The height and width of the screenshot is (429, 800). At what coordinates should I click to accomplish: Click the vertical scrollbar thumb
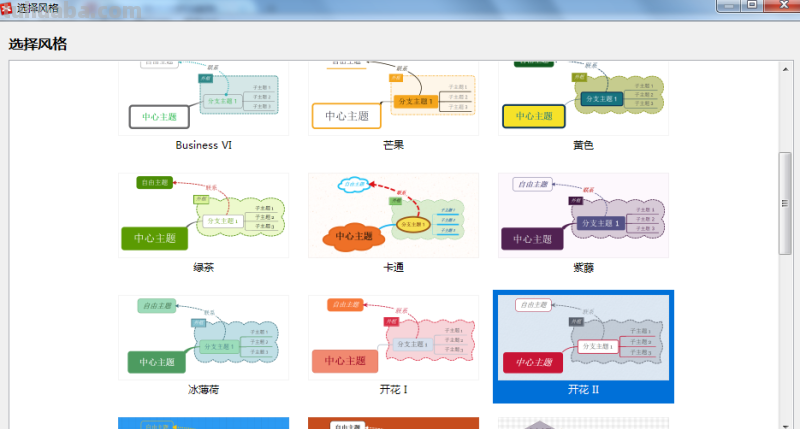point(785,203)
